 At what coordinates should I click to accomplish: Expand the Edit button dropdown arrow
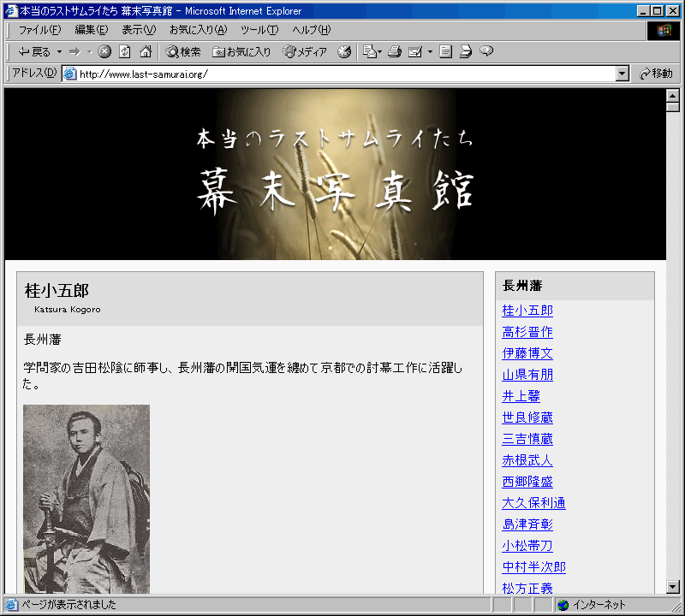pyautogui.click(x=430, y=52)
